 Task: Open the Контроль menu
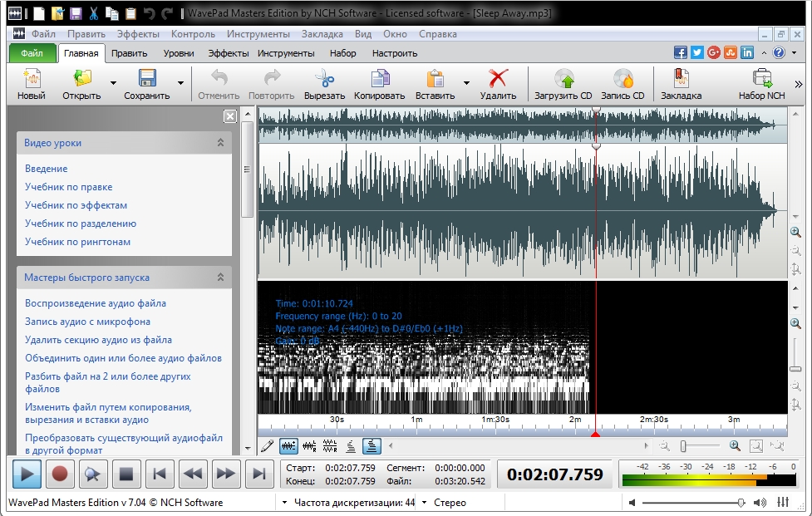pos(193,34)
